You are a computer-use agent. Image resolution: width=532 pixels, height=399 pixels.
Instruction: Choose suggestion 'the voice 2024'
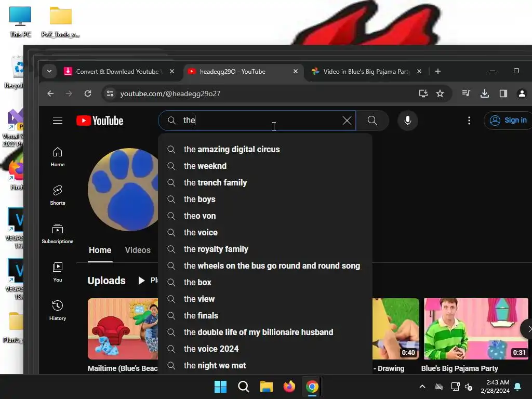(265, 349)
